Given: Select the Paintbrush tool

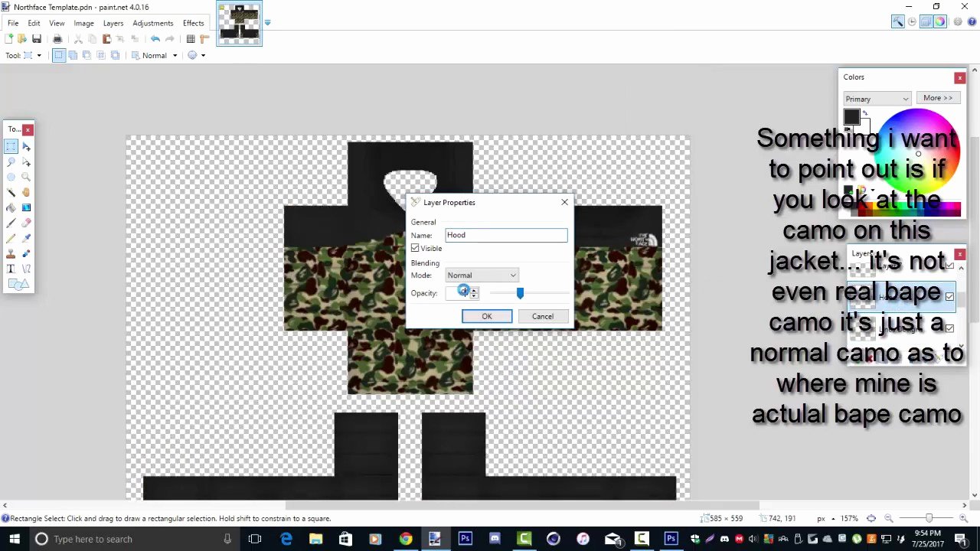Looking at the screenshot, I should 11,223.
